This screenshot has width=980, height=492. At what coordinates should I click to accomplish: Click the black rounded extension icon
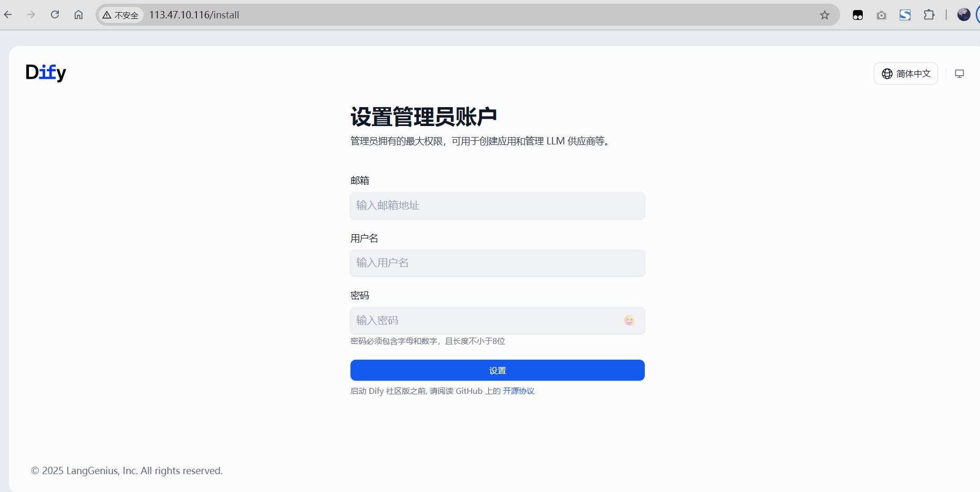coord(858,14)
